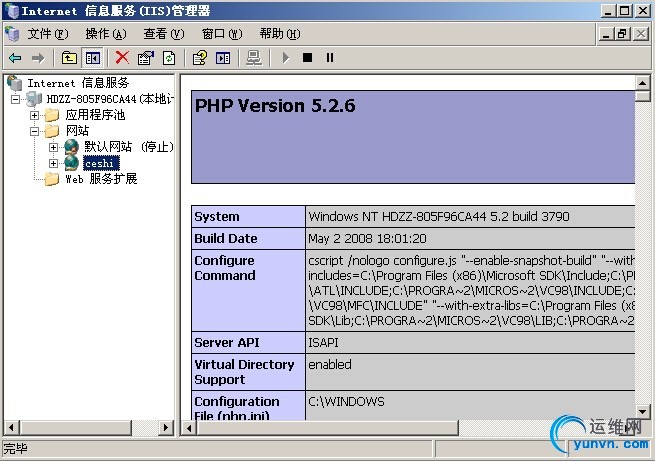
Task: Click the PHP Version 5.2.6 heading
Action: (275, 106)
